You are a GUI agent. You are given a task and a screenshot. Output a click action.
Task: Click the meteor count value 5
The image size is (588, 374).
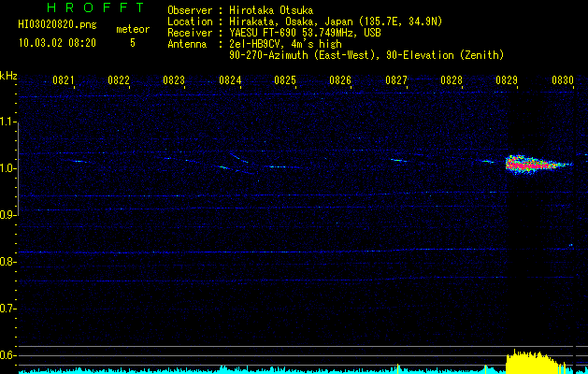(x=133, y=43)
